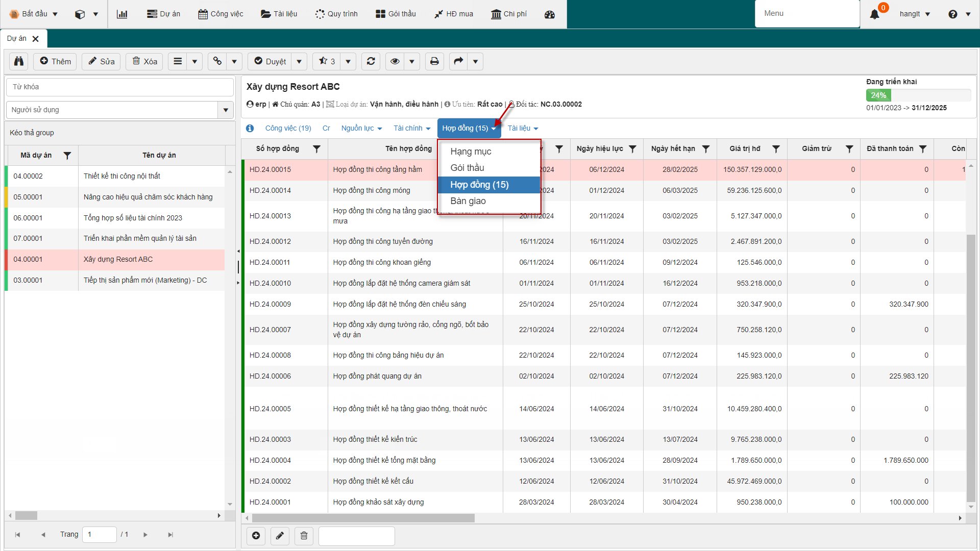Open the chart statistics icon in top menu

click(122, 14)
